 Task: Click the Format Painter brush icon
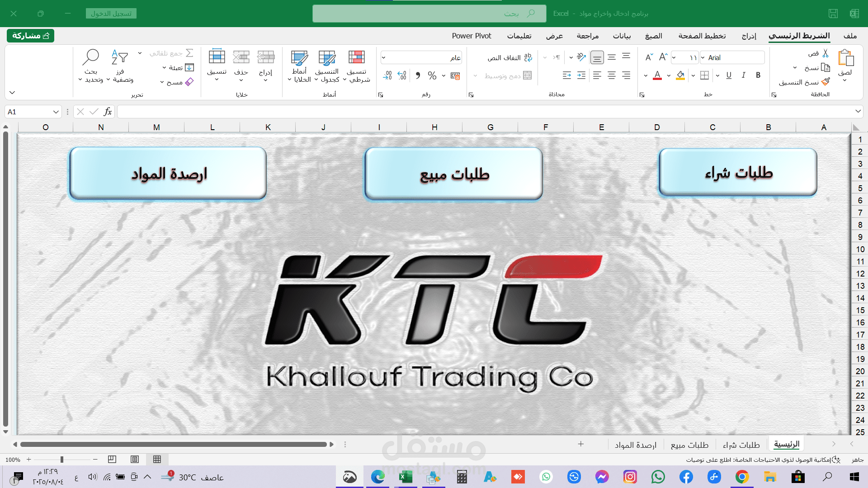click(x=826, y=82)
